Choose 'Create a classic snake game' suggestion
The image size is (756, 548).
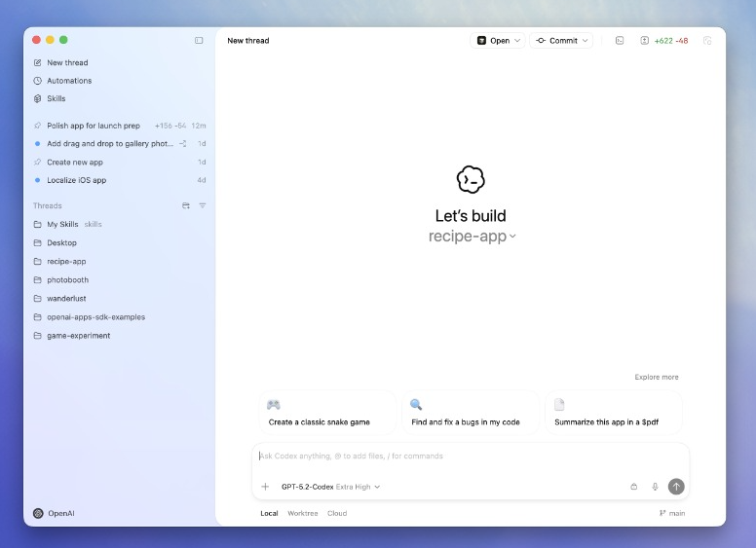point(327,413)
